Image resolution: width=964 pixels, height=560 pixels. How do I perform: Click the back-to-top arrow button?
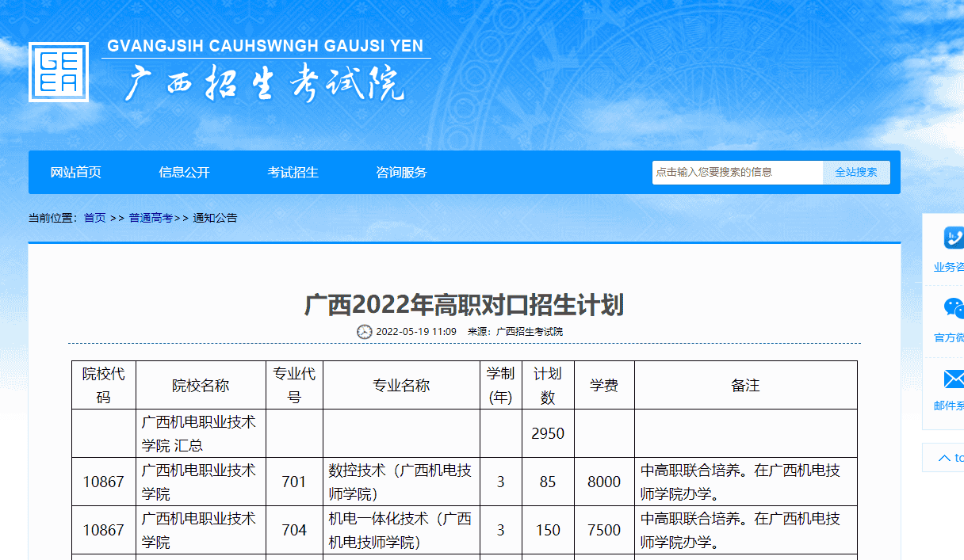944,458
